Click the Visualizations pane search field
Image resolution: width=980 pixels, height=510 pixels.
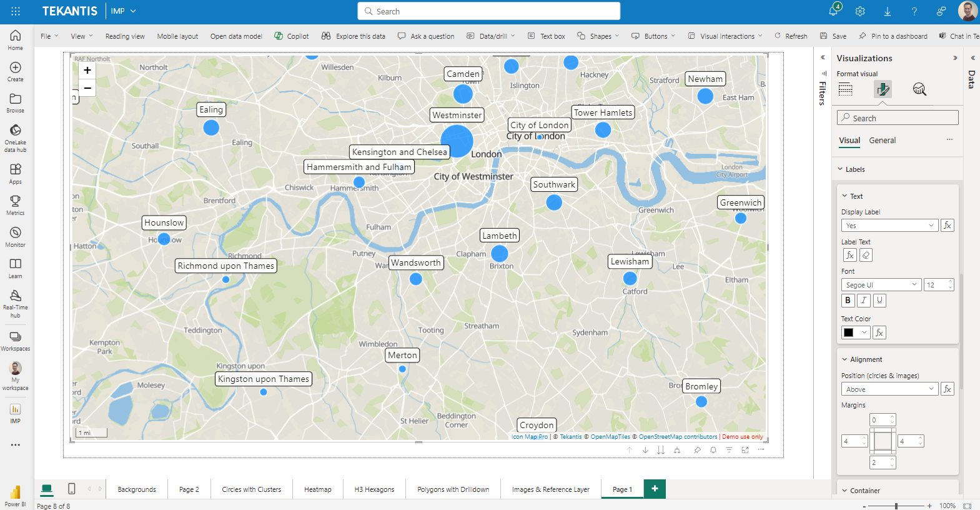pos(898,118)
